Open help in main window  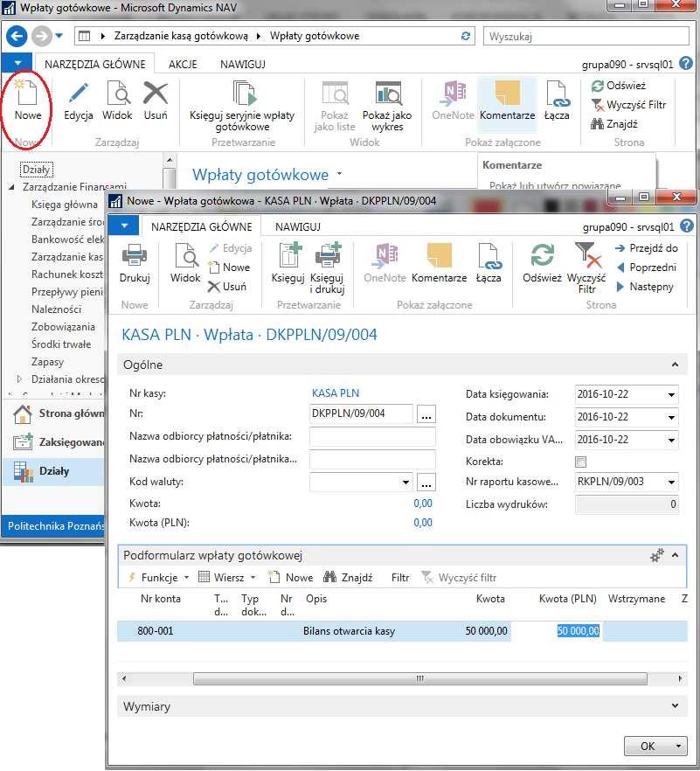tap(686, 64)
